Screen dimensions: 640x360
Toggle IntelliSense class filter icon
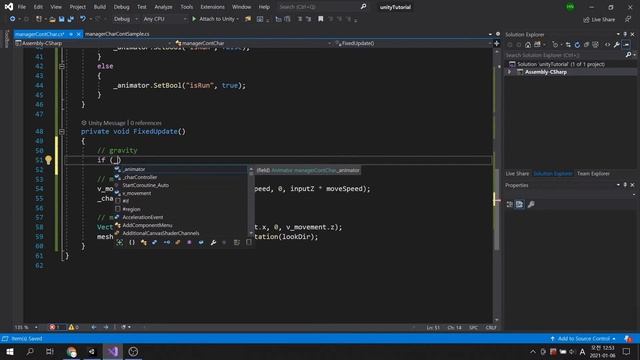(x=144, y=242)
